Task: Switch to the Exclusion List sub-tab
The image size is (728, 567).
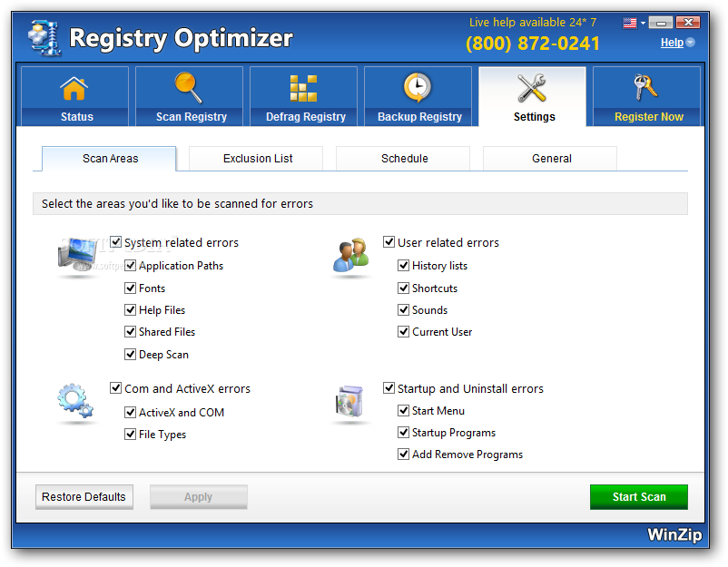Action: click(x=256, y=159)
